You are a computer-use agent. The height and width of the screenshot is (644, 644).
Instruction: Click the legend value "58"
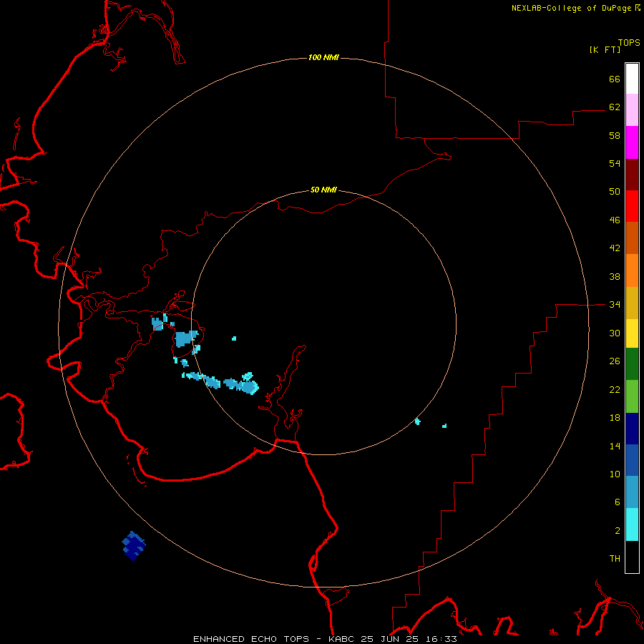pos(615,135)
